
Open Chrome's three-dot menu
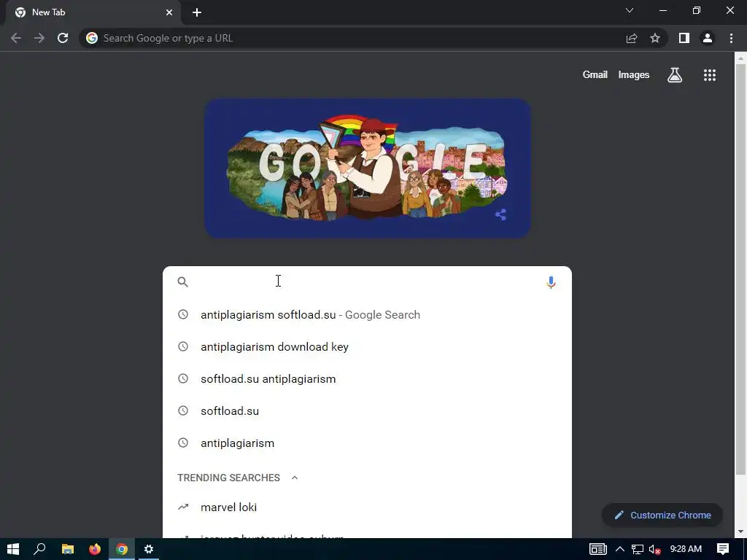click(x=731, y=38)
